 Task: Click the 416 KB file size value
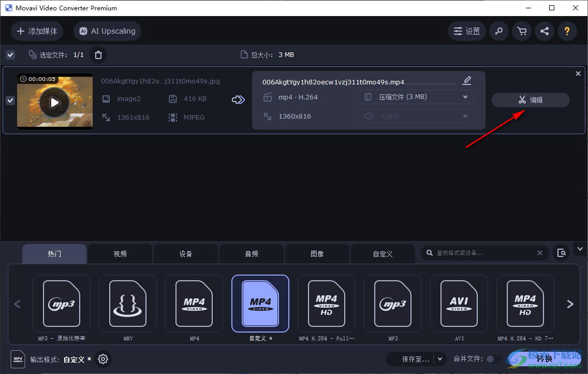tap(195, 98)
